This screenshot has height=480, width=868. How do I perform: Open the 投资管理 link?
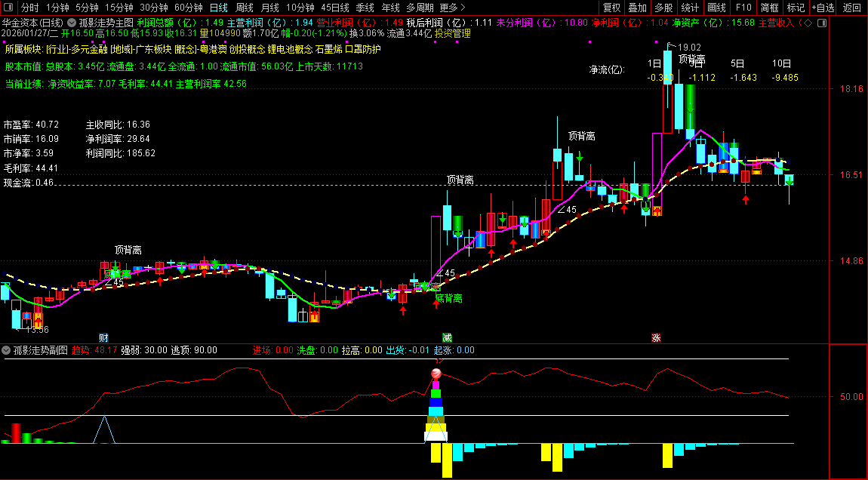point(454,34)
